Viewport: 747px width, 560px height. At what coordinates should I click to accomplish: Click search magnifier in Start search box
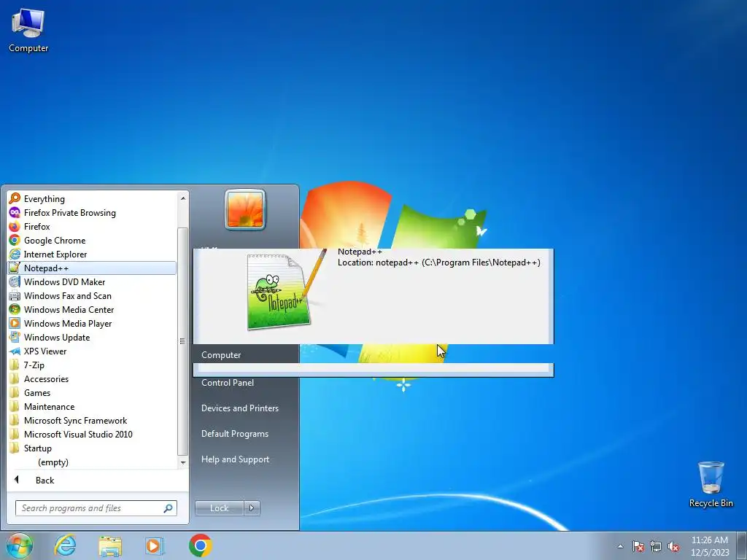click(x=168, y=508)
